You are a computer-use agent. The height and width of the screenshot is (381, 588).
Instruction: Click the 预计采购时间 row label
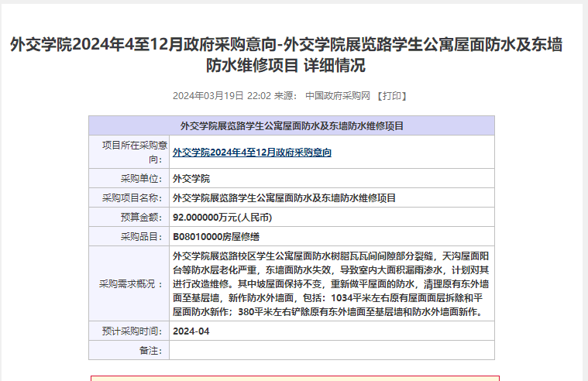(x=132, y=331)
